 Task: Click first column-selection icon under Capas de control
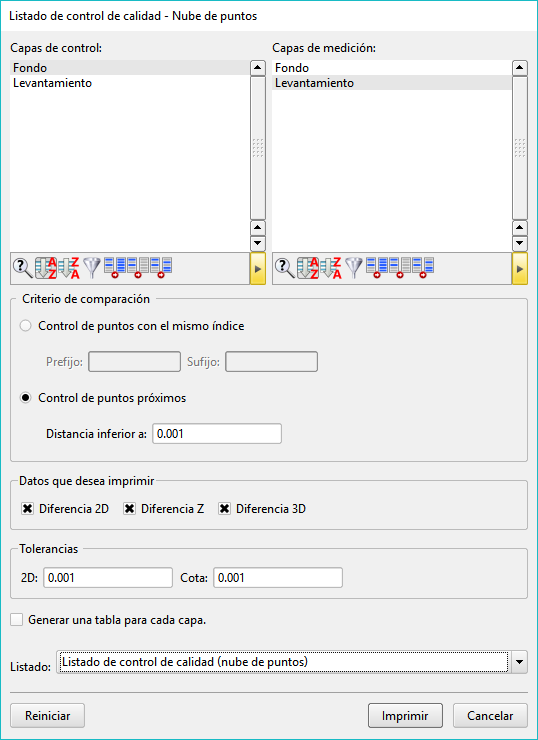coord(115,268)
